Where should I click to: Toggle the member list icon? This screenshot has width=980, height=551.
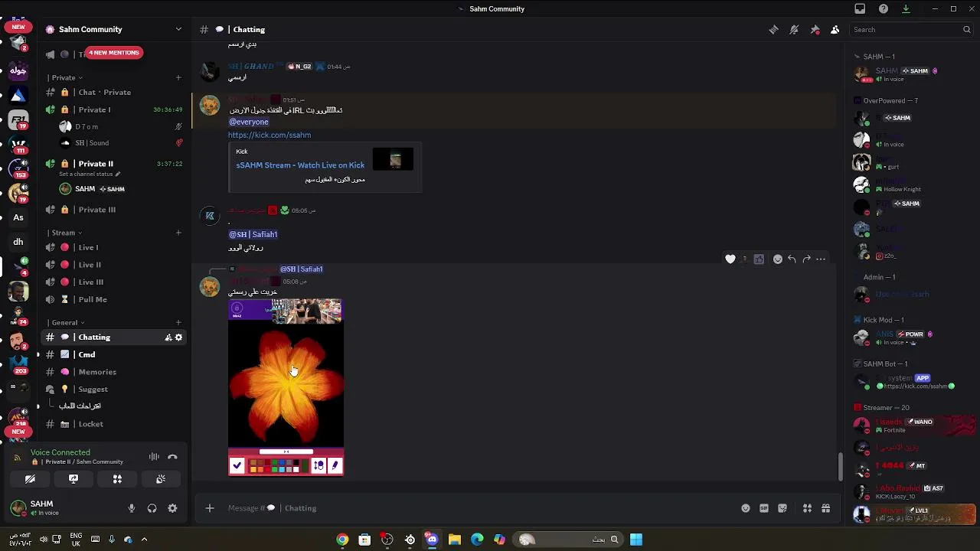(835, 30)
